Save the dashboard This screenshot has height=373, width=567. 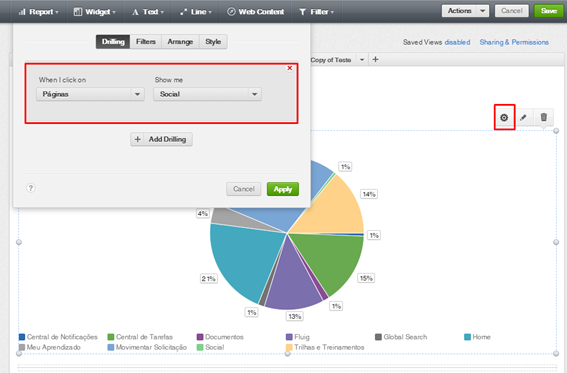[x=549, y=11]
